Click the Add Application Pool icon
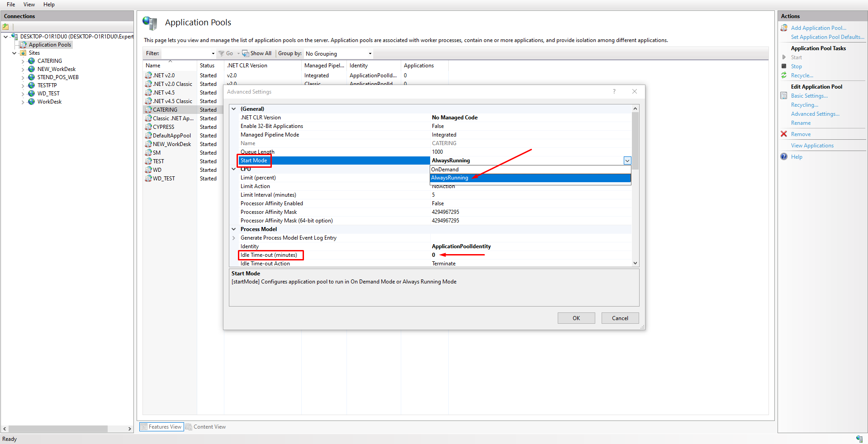Screen dimensions: 868x444 [x=784, y=28]
